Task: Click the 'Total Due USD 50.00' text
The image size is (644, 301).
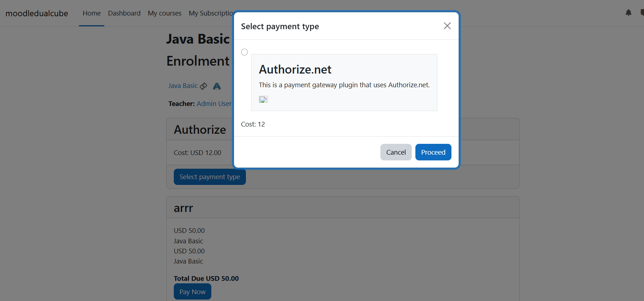Action: [x=206, y=279]
